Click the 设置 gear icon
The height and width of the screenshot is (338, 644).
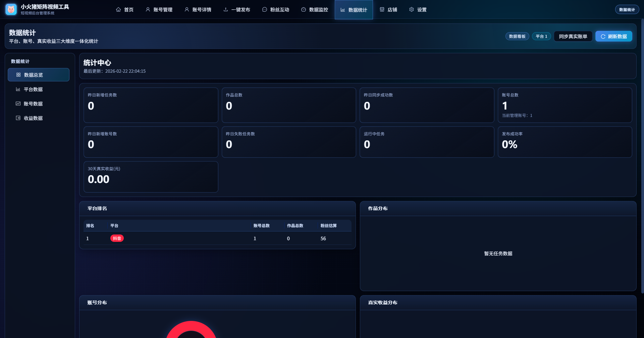[412, 10]
